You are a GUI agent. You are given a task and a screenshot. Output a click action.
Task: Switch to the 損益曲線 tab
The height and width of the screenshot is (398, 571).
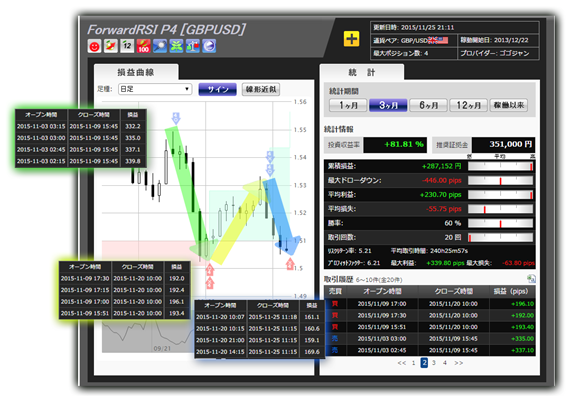(136, 72)
